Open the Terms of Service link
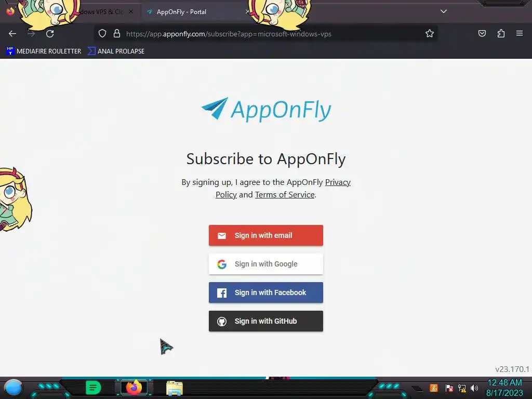Screen dimensions: 532x399 pyautogui.click(x=285, y=195)
